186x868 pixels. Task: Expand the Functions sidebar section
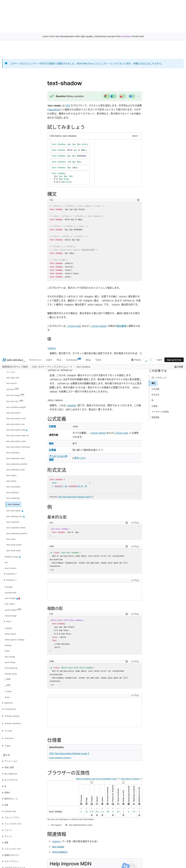click(x=8, y=738)
